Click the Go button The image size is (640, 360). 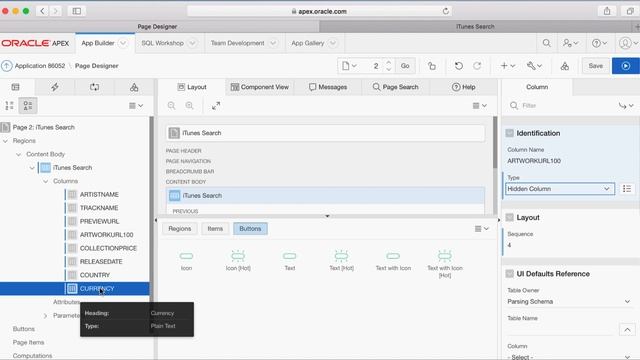tap(405, 66)
